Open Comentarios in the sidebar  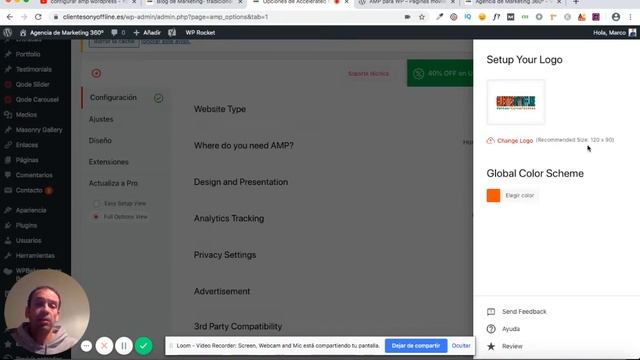[x=34, y=175]
